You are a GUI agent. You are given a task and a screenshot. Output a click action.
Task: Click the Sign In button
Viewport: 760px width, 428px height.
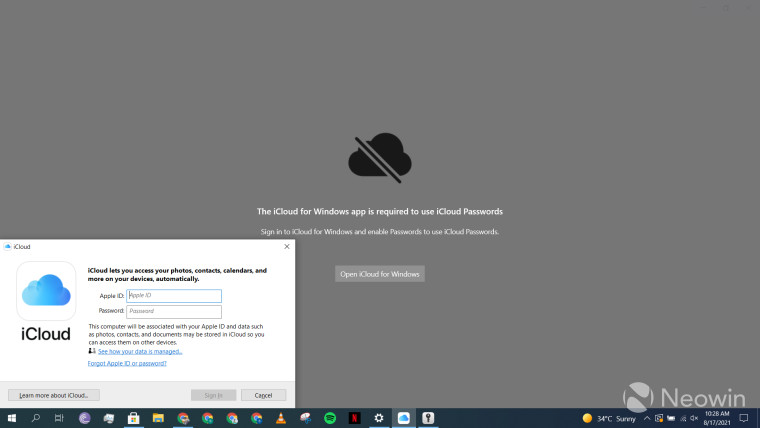(x=213, y=395)
